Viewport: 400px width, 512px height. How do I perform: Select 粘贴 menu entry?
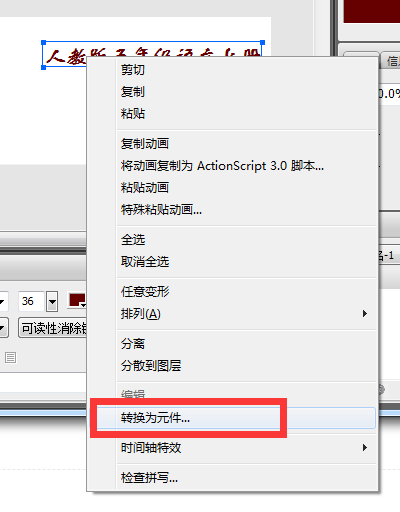[x=133, y=114]
